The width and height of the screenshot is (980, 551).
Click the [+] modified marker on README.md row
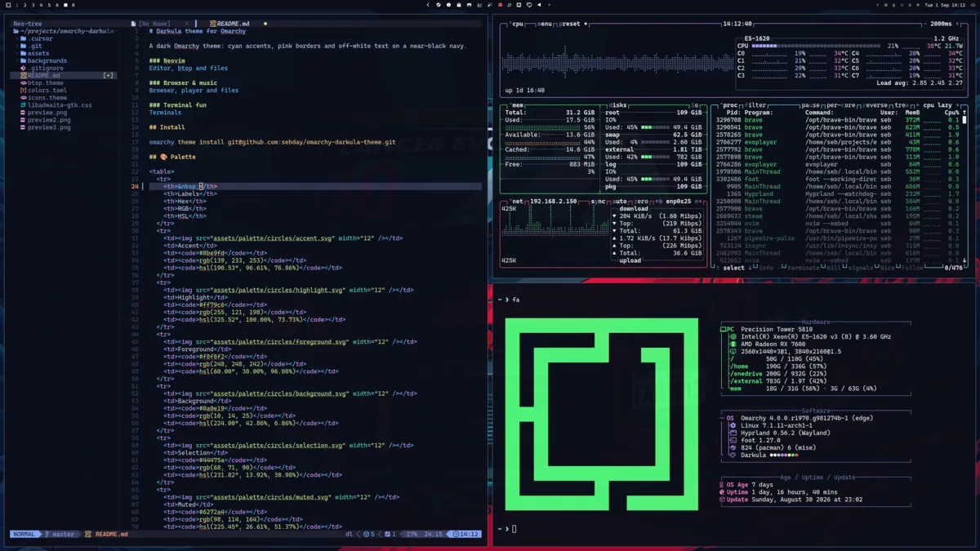click(x=108, y=75)
